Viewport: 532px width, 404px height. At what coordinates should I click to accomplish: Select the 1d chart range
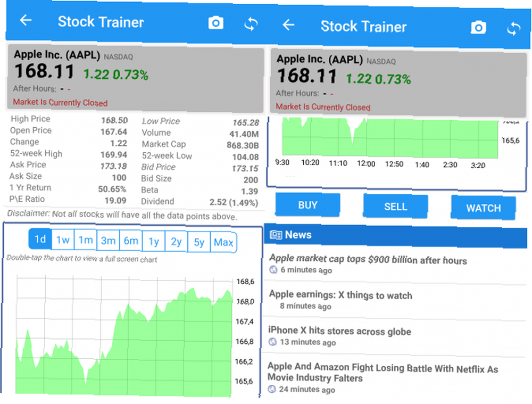[40, 239]
